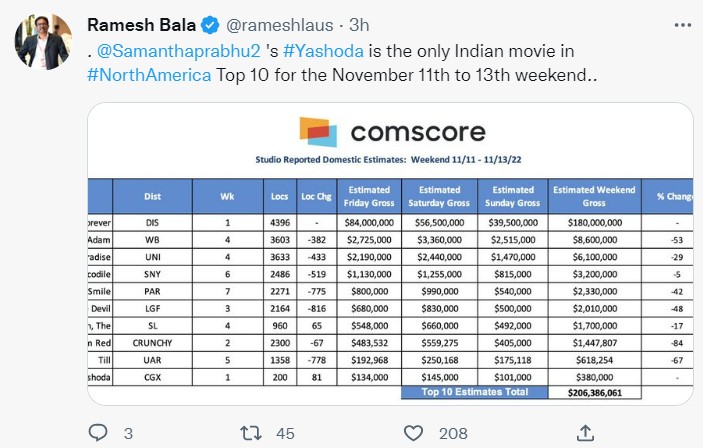This screenshot has height=448, width=703.
Task: Click the Top 10 Estimates Total cell
Action: pyautogui.click(x=474, y=394)
